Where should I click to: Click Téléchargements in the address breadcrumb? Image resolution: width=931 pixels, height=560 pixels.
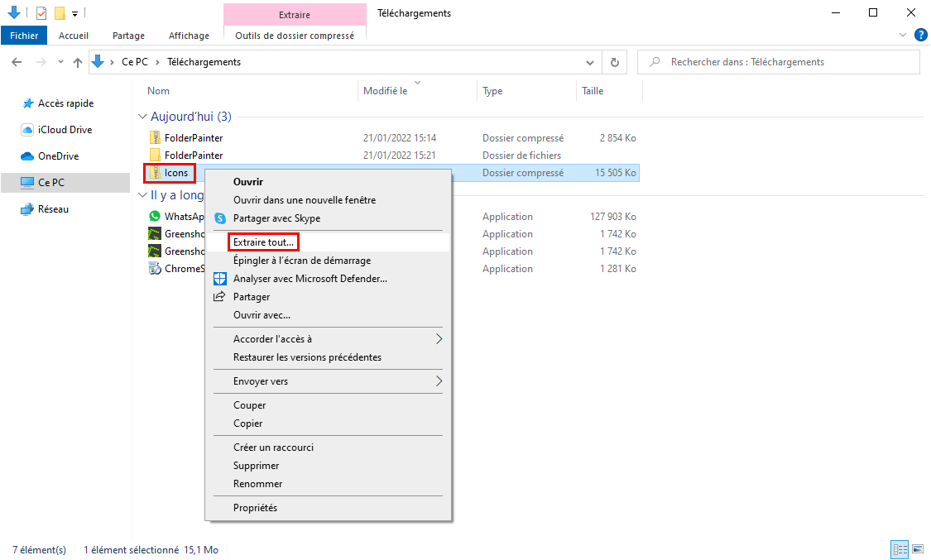[x=204, y=62]
